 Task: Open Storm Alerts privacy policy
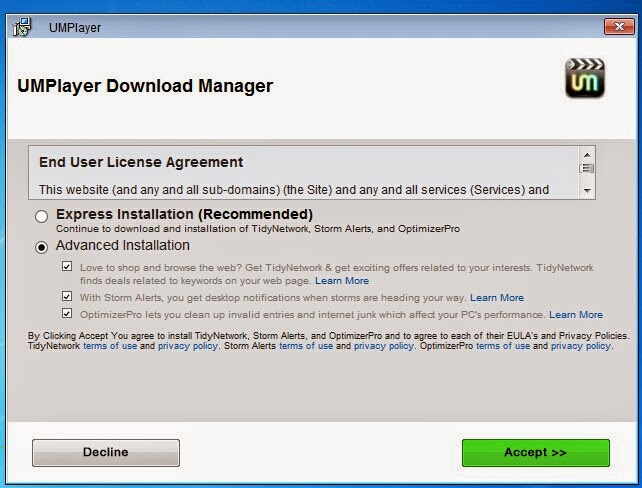coord(384,346)
